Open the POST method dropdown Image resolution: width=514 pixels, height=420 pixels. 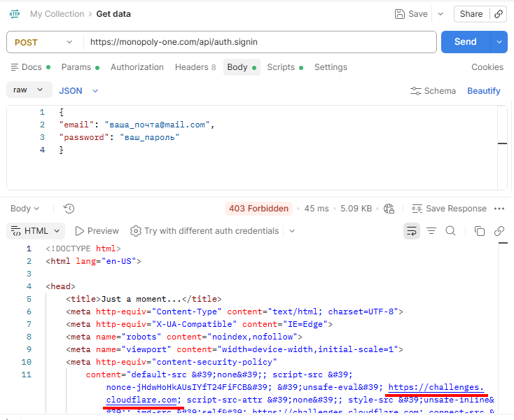[45, 42]
